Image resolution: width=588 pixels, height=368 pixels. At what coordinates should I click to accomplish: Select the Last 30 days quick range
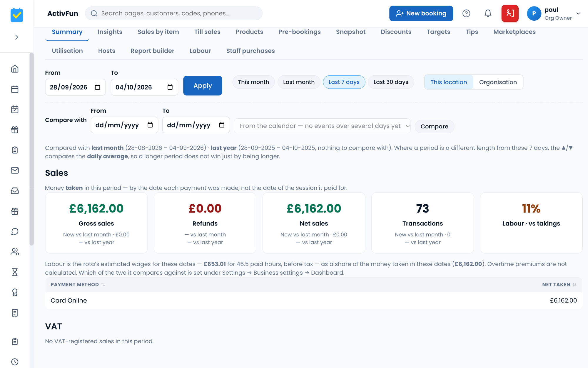[391, 82]
